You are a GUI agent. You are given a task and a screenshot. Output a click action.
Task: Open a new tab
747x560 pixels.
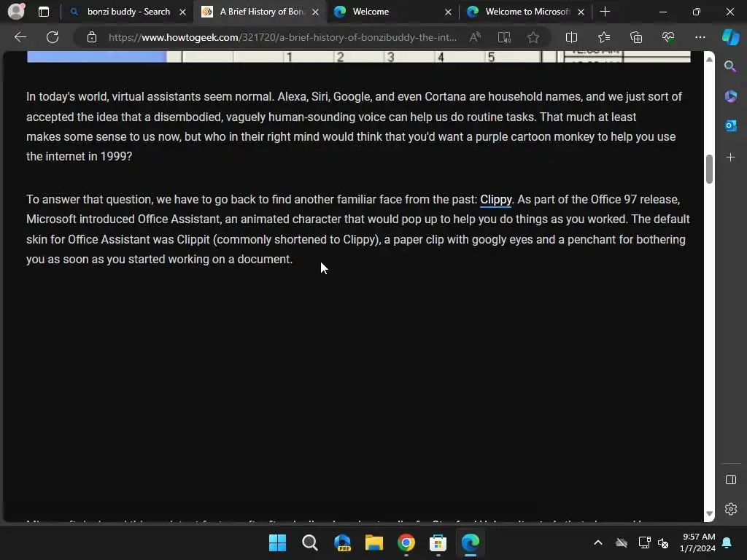coord(605,12)
